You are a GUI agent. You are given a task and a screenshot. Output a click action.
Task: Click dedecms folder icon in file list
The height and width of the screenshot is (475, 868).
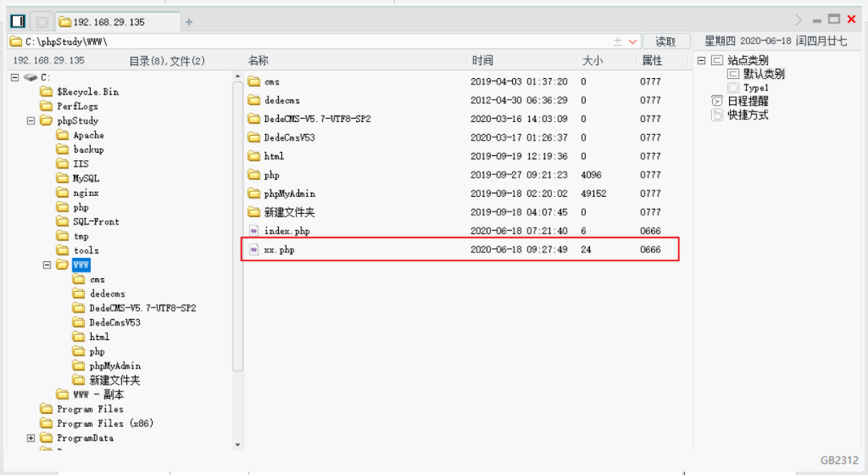[254, 100]
